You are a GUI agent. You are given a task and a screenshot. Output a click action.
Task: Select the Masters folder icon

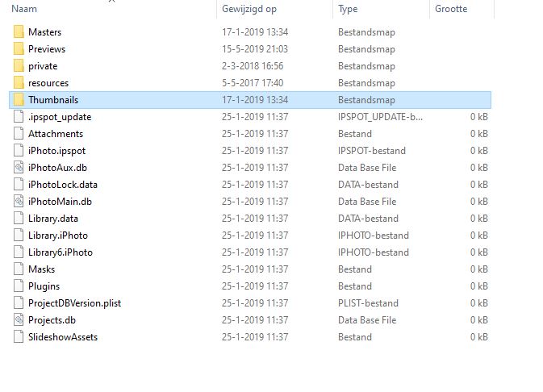click(19, 31)
